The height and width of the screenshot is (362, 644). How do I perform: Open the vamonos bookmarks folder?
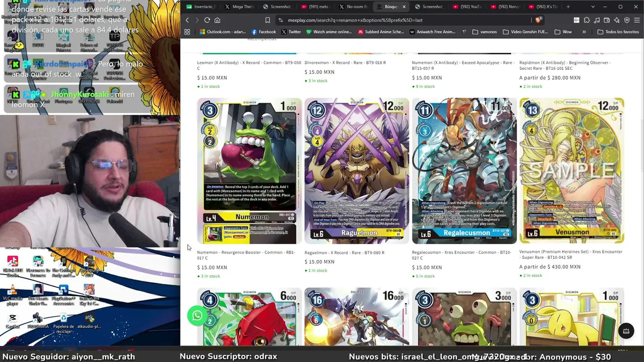tap(485, 32)
